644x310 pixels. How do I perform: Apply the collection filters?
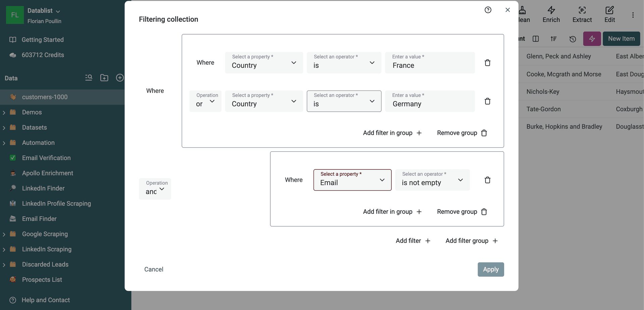pos(491,269)
